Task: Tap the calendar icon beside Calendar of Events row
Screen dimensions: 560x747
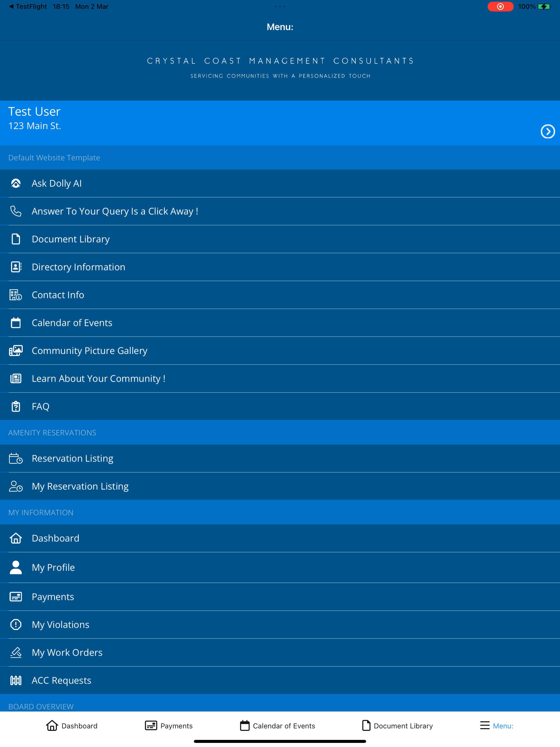Action: tap(16, 323)
